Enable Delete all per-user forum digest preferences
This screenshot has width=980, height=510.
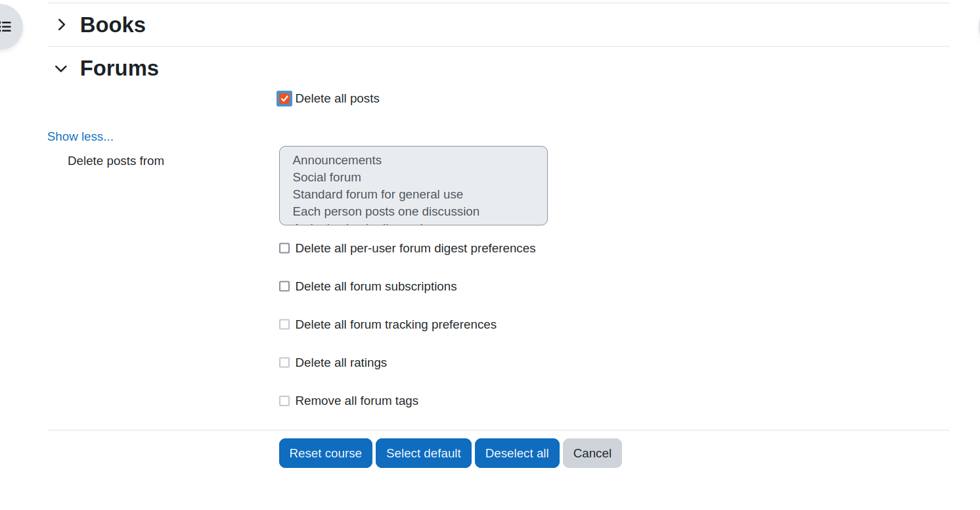tap(284, 248)
